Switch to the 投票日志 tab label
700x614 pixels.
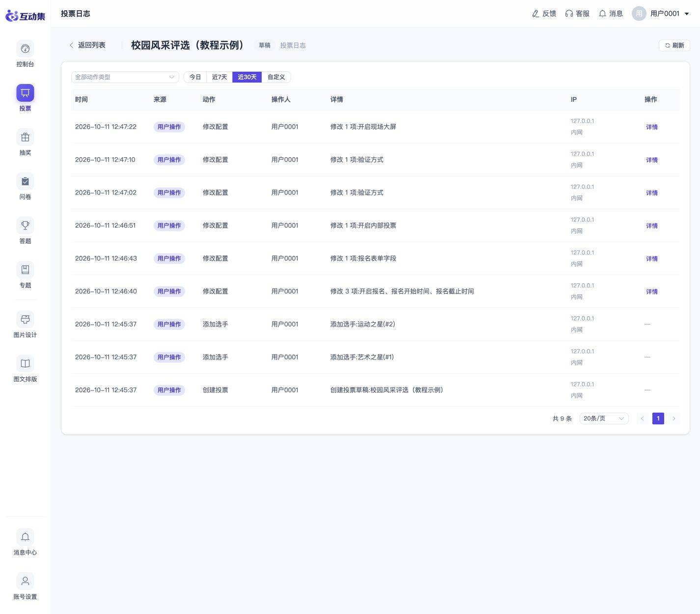293,45
